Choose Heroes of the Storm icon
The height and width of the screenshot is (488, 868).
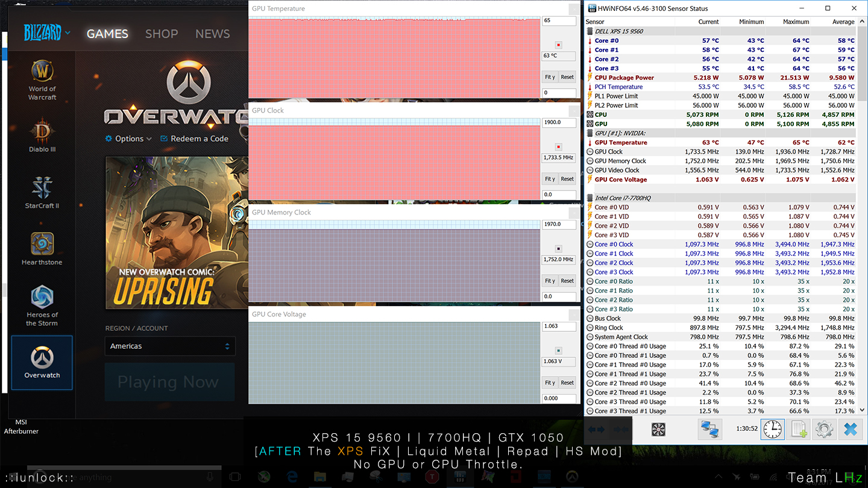pos(42,306)
